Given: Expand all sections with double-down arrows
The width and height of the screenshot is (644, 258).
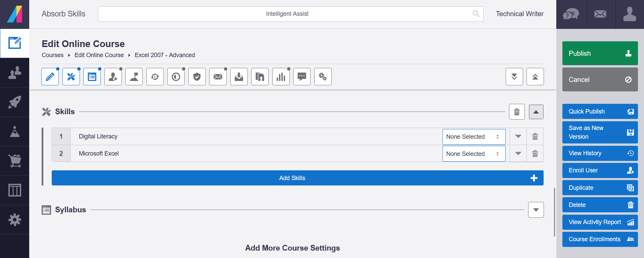Looking at the screenshot, I should pyautogui.click(x=514, y=77).
